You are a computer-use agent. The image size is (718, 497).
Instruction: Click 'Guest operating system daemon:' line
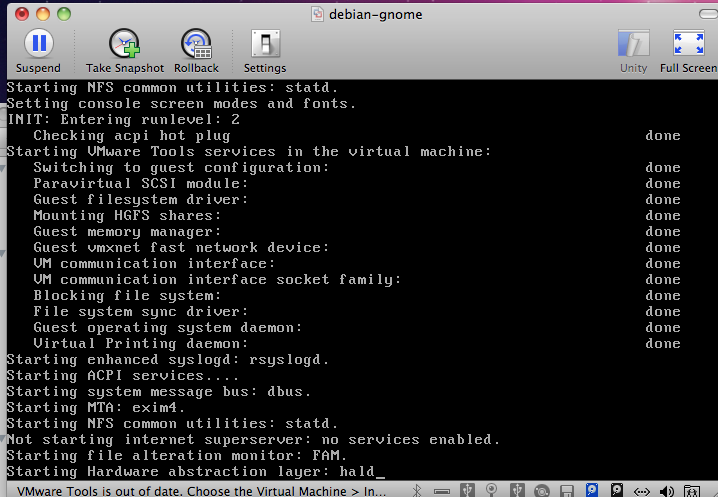168,328
